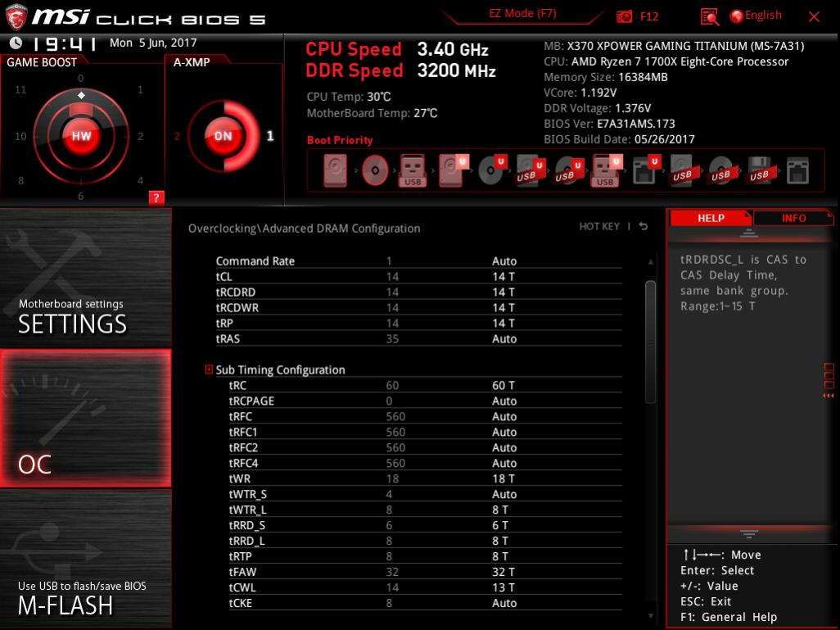Open the tRAS Auto value setting
The height and width of the screenshot is (630, 840).
(x=504, y=339)
